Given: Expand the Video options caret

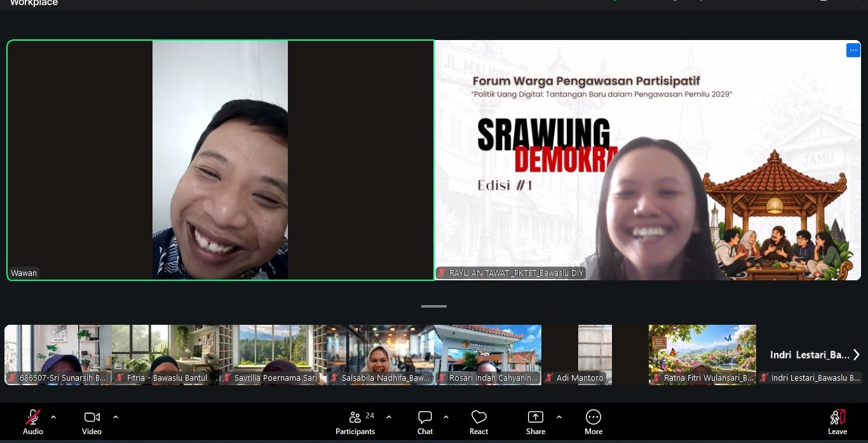Looking at the screenshot, I should (x=116, y=417).
